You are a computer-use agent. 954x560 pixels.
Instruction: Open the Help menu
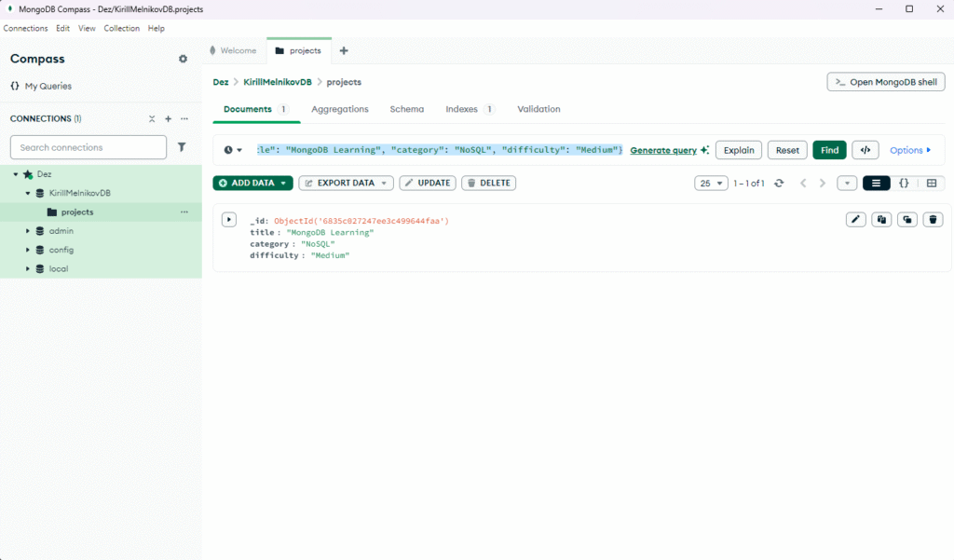click(157, 28)
